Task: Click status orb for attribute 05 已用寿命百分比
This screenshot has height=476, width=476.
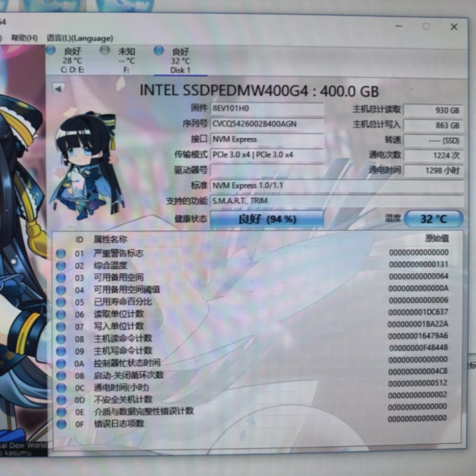Action: [x=61, y=302]
